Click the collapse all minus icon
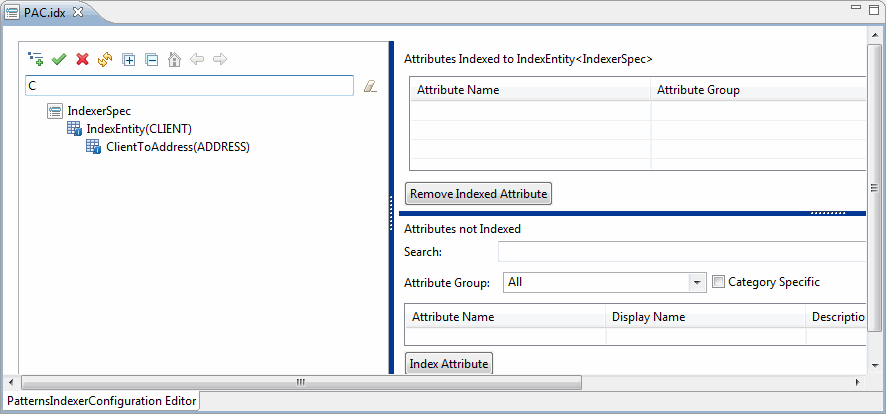 pyautogui.click(x=151, y=59)
